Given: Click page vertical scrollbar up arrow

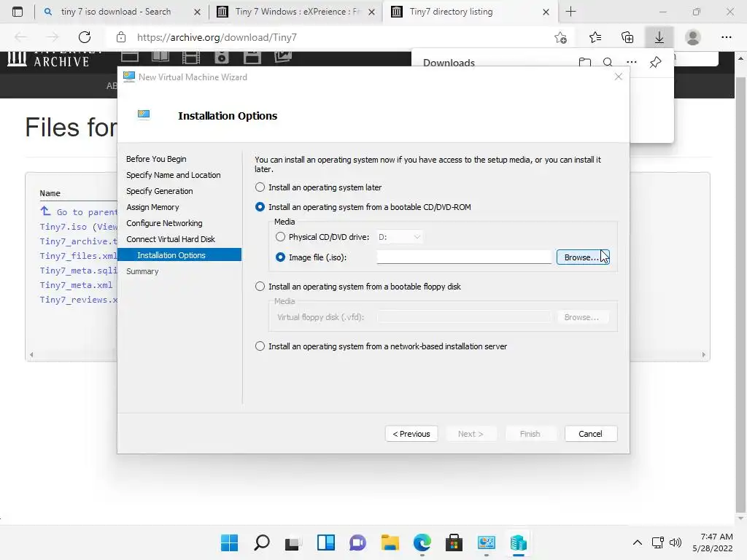Looking at the screenshot, I should click(740, 58).
